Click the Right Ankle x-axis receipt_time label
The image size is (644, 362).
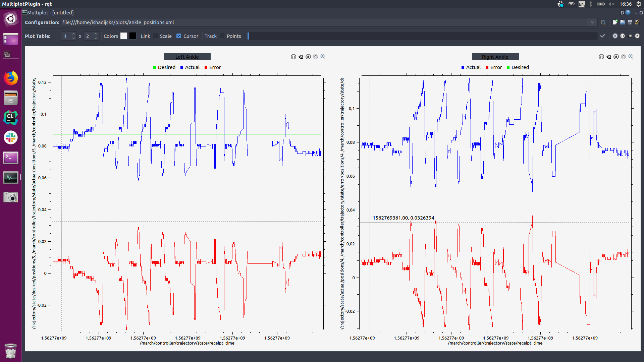click(495, 343)
